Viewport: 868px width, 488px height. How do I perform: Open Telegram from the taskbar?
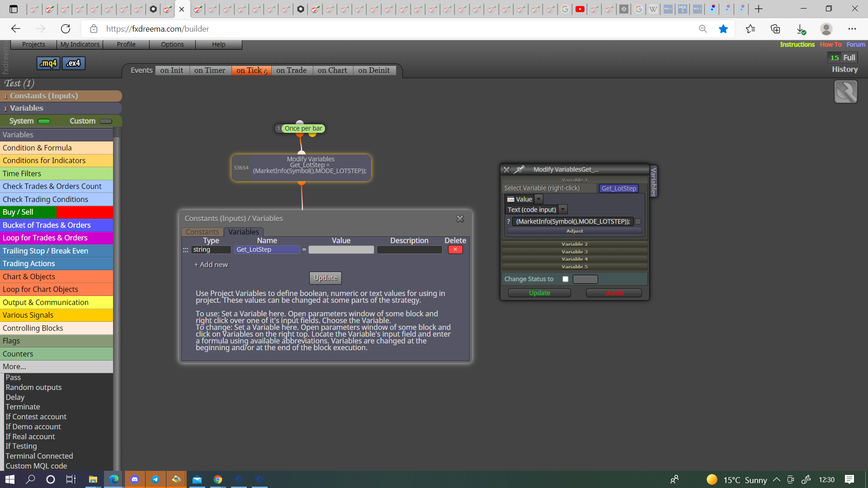pos(156,479)
